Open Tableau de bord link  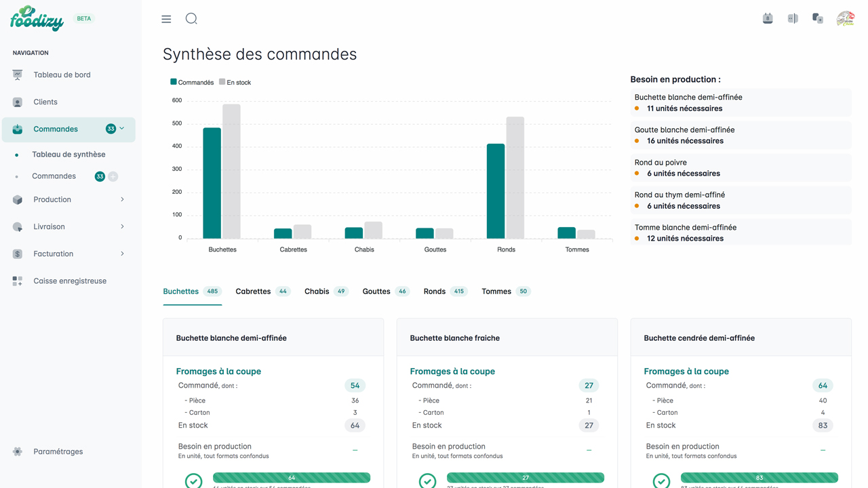click(x=62, y=75)
